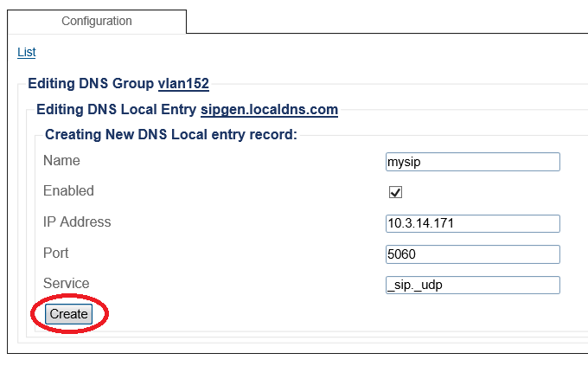Click the Service label text
588x366 pixels.
click(66, 284)
